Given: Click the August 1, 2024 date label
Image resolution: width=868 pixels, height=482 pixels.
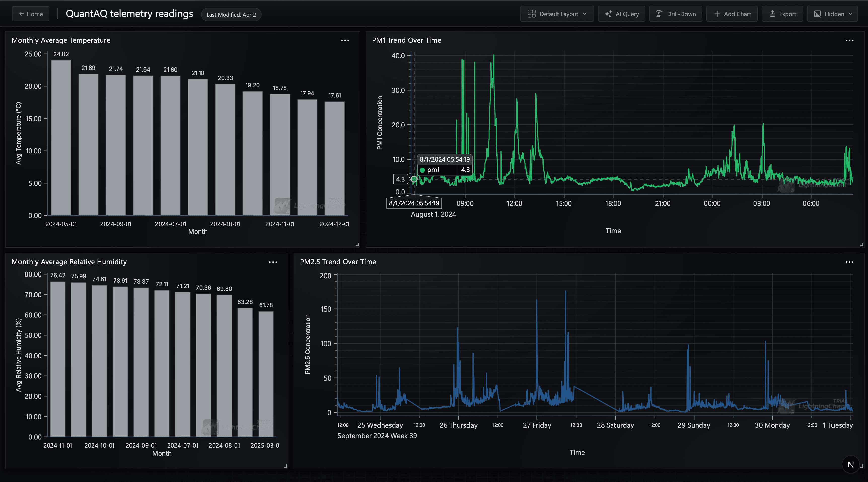Looking at the screenshot, I should [x=433, y=214].
